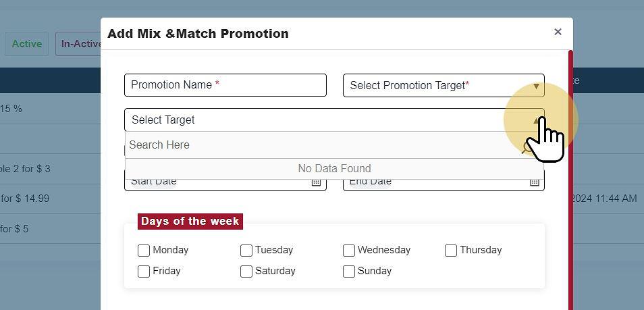The width and height of the screenshot is (644, 310).
Task: Switch to the Active filter tab
Action: tap(27, 44)
